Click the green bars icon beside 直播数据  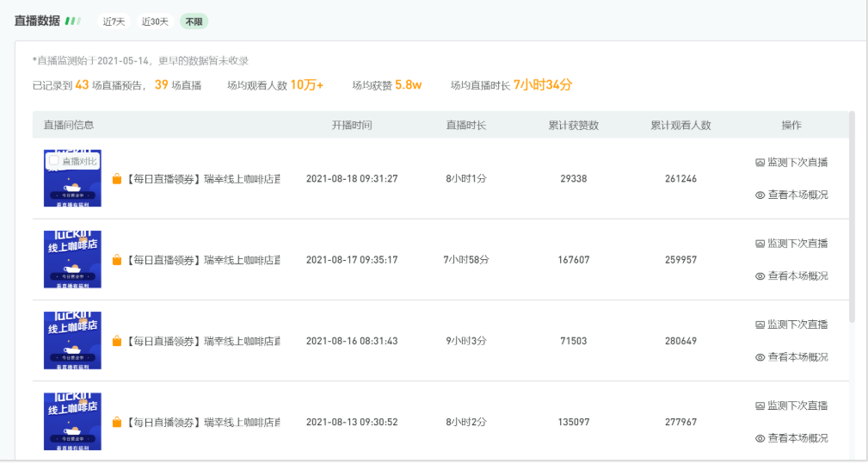[73, 21]
